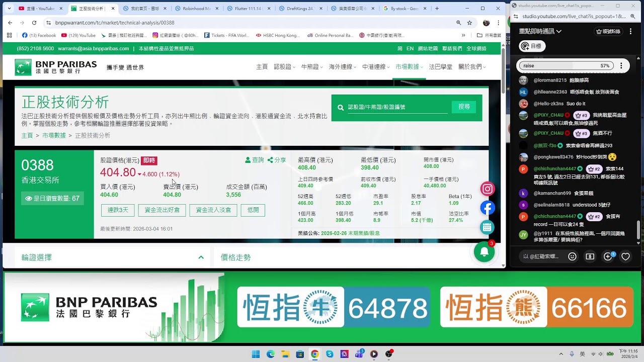Click search magnifier in warrant search box
Viewport: 644px width, 362px height.
click(341, 108)
